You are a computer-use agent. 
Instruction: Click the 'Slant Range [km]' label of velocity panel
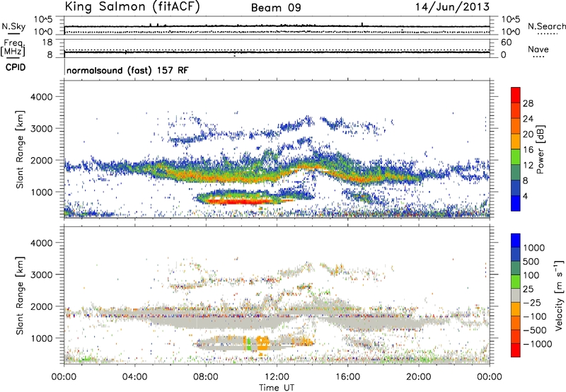coord(20,296)
